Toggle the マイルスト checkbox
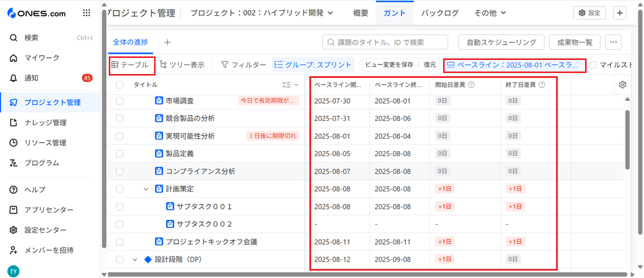This screenshot has width=644, height=278. [593, 65]
